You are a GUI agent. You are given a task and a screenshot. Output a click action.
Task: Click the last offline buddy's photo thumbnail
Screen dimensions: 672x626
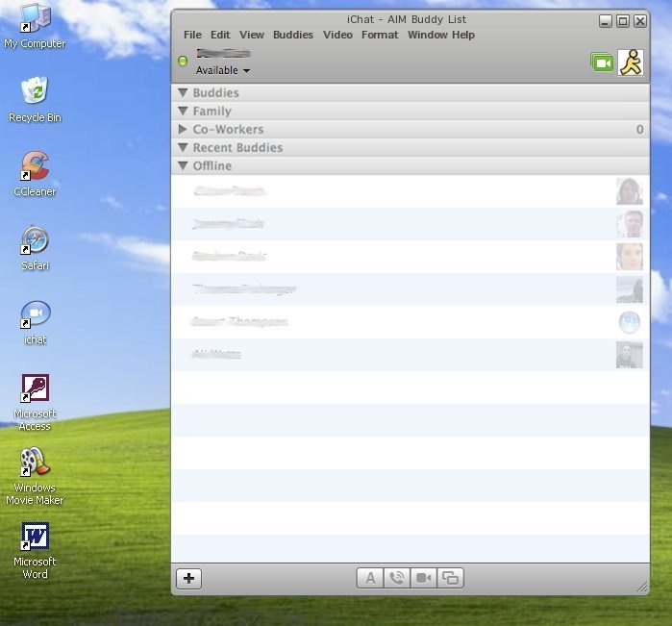pyautogui.click(x=630, y=355)
